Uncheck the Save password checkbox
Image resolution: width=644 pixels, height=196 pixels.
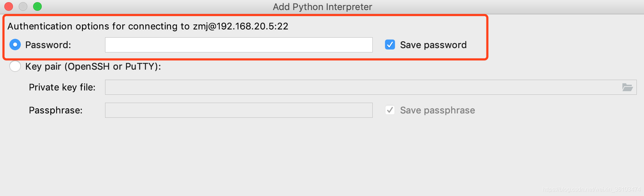tap(390, 45)
